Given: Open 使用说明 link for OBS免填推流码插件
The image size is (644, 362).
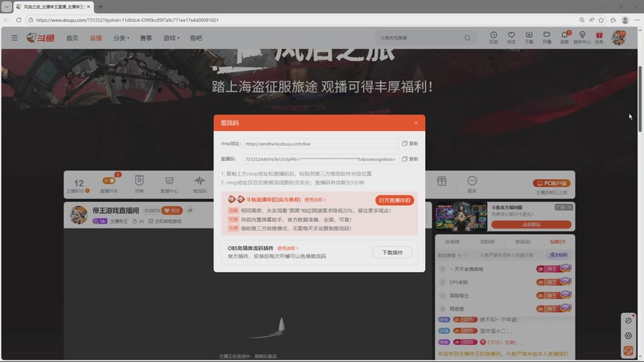Looking at the screenshot, I should tap(287, 249).
